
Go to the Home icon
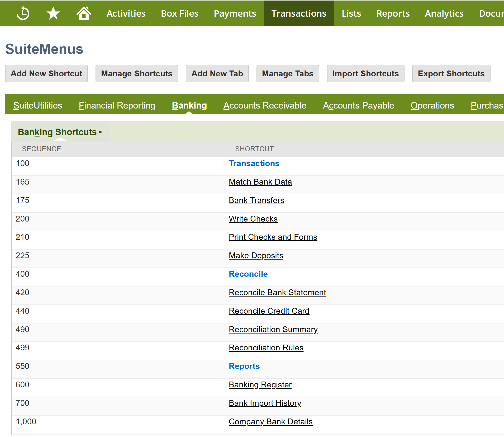click(84, 13)
